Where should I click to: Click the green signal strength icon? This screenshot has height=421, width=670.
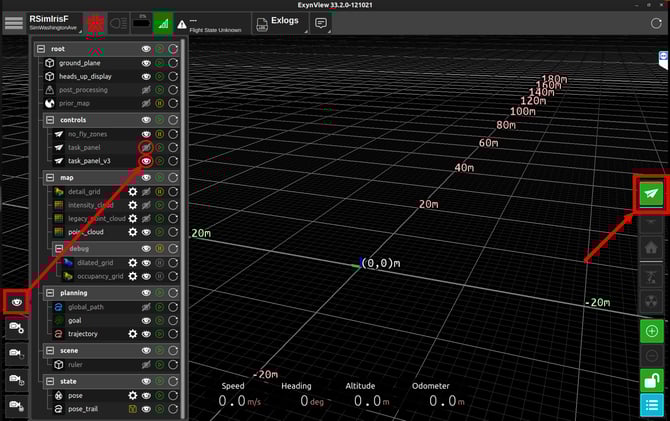(163, 23)
